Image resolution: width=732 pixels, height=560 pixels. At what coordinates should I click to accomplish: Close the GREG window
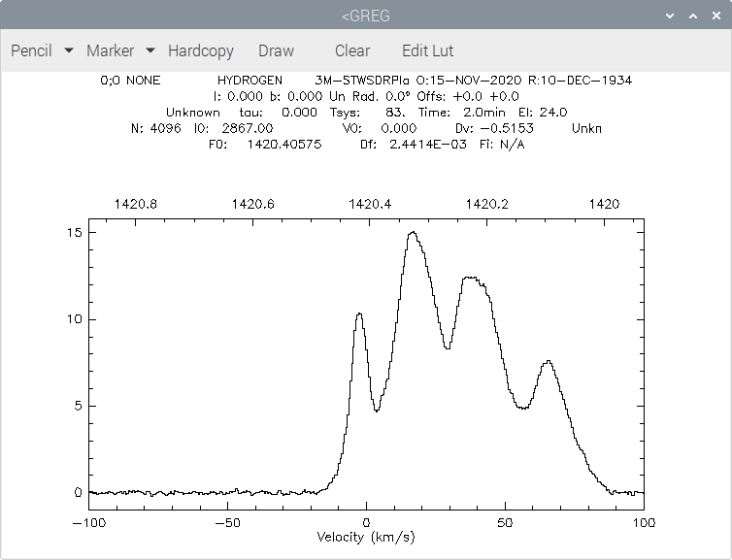tap(716, 16)
